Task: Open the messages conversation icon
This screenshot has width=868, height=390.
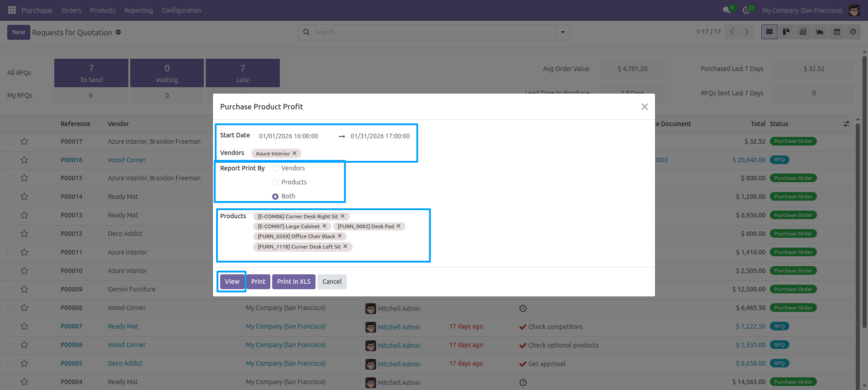Action: [x=727, y=10]
